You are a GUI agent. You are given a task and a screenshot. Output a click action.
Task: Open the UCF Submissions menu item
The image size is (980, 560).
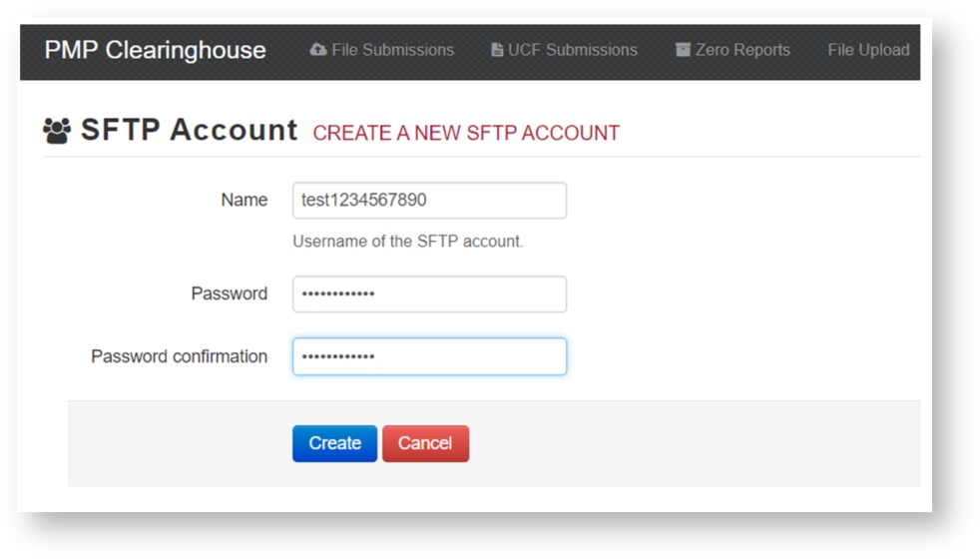(564, 49)
